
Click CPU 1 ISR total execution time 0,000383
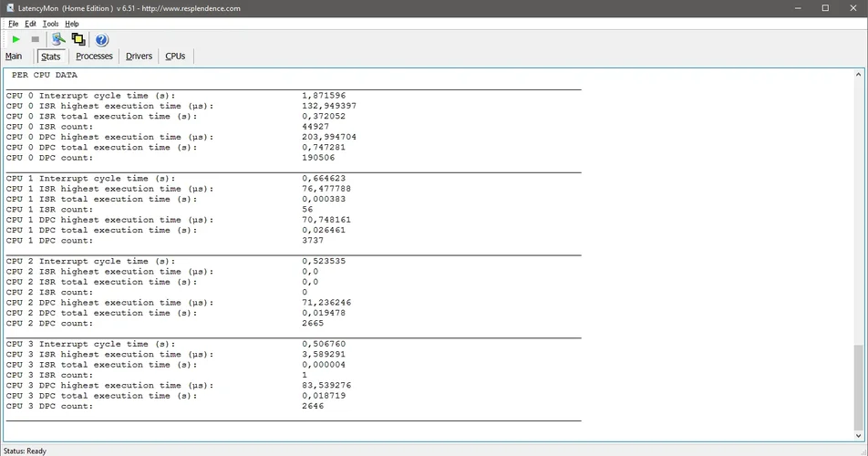324,199
